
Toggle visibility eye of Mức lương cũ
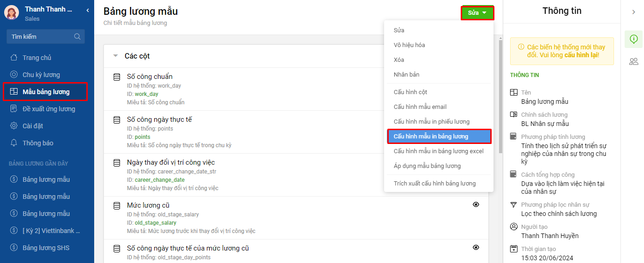[x=476, y=204]
